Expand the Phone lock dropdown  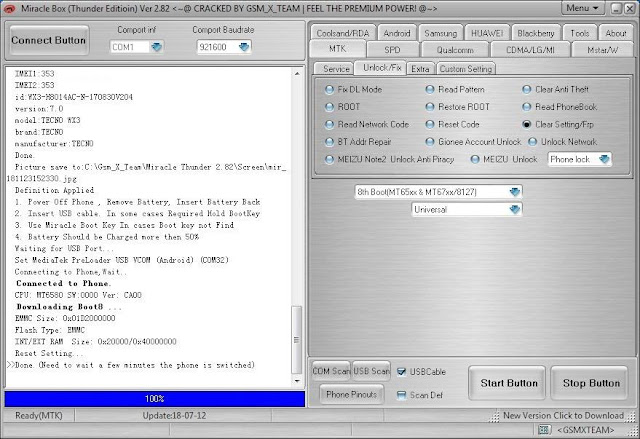point(604,160)
